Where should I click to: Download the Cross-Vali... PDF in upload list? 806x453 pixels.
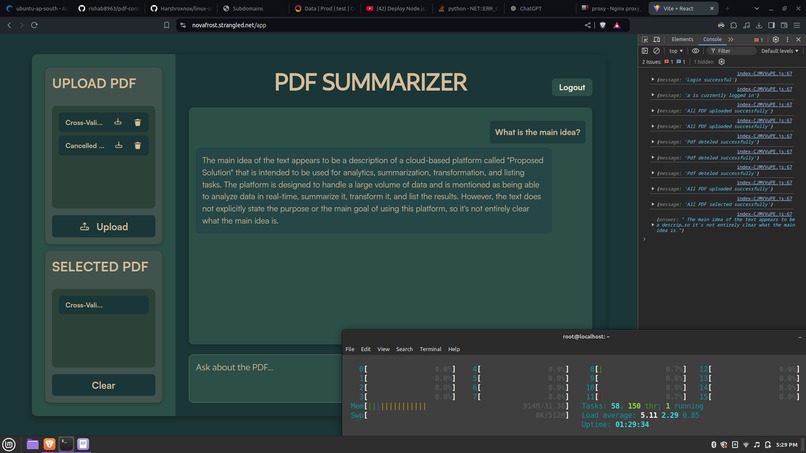(x=118, y=122)
